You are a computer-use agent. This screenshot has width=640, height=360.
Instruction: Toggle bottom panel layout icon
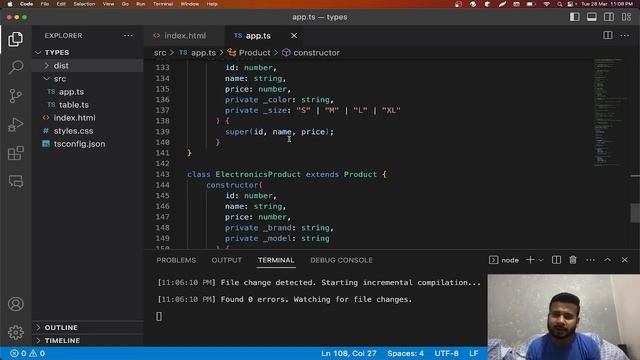(592, 17)
